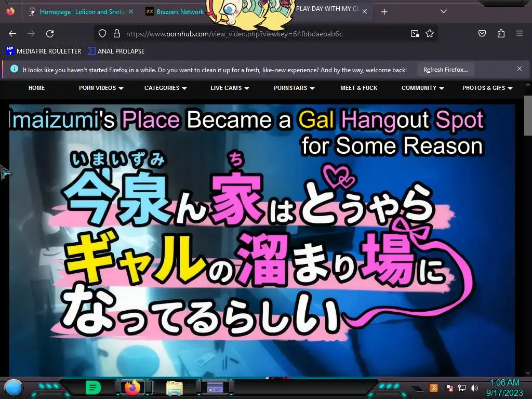Focus the address bar URL field
This screenshot has height=399, width=532.
tap(234, 34)
